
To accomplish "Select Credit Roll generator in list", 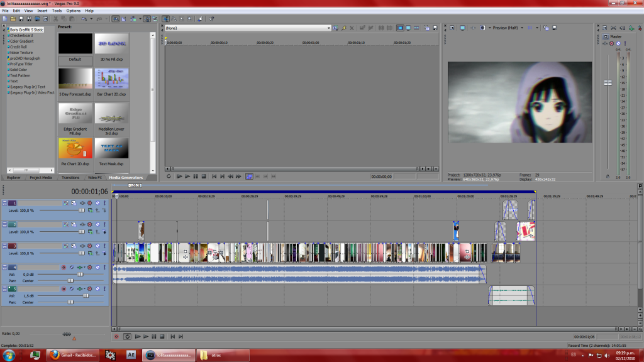I will point(18,47).
